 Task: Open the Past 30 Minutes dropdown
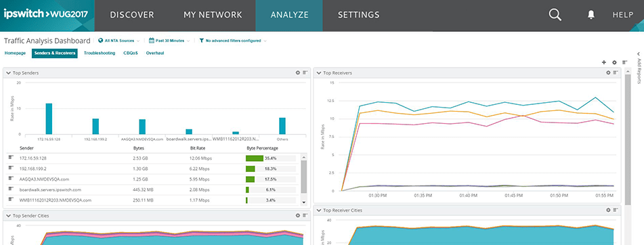tap(169, 41)
